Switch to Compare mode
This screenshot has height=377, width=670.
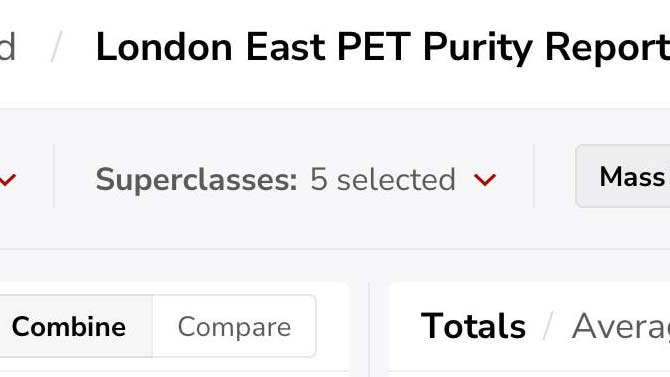point(234,327)
